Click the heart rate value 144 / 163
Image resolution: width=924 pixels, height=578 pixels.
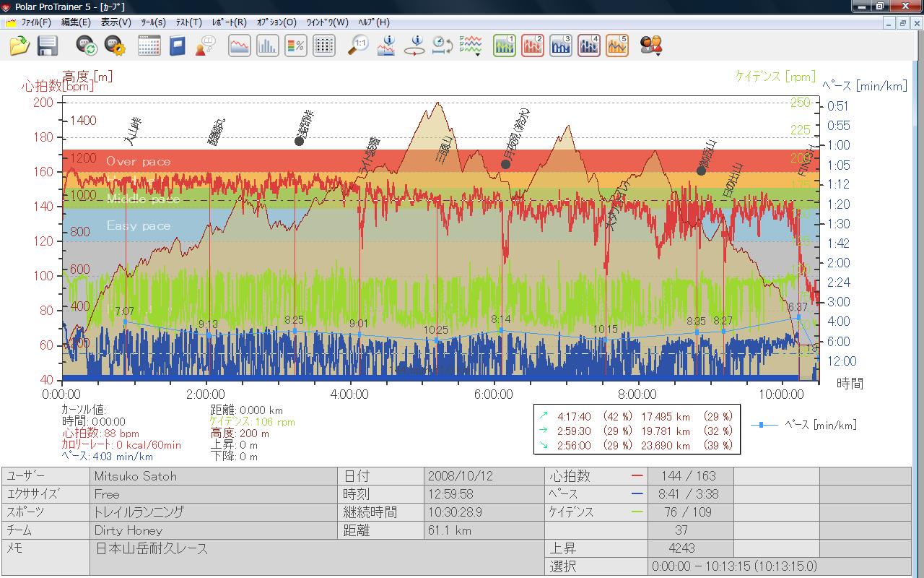[x=689, y=476]
